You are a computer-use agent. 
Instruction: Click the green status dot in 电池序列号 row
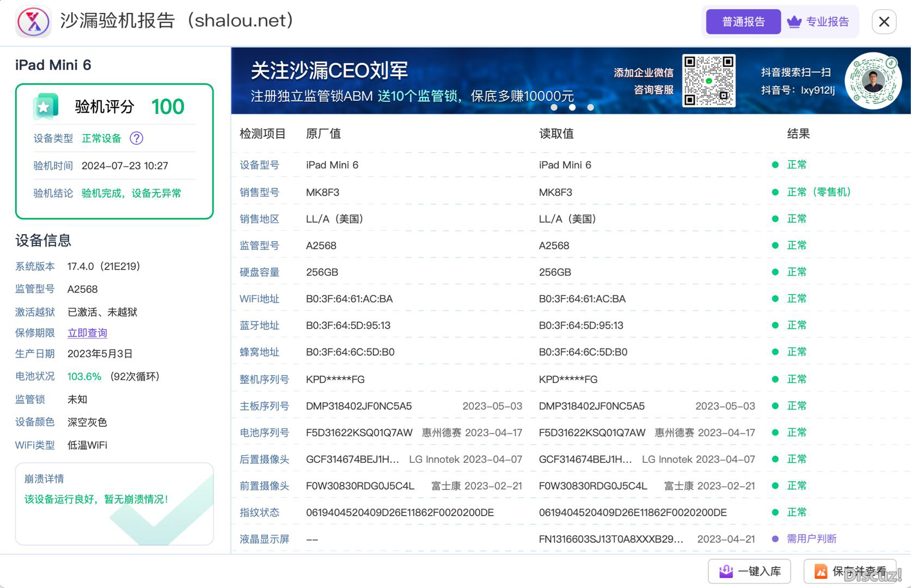click(x=775, y=433)
